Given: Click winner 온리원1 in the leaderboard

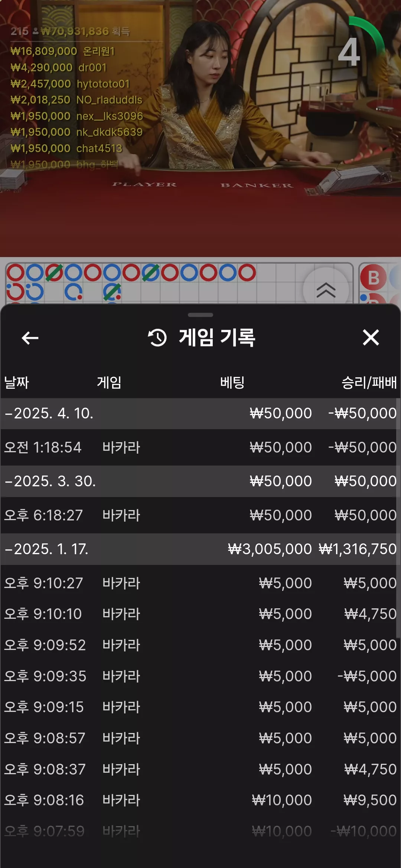Looking at the screenshot, I should [63, 51].
